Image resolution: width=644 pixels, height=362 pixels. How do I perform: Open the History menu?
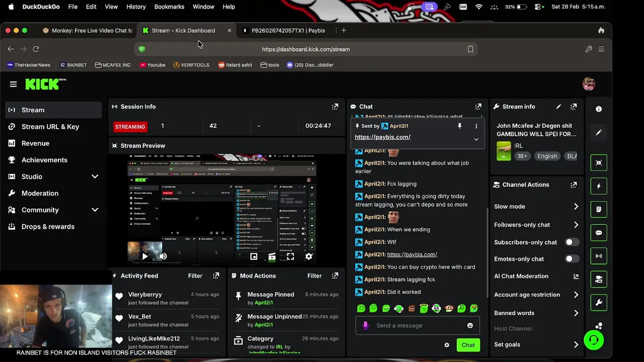pyautogui.click(x=136, y=7)
